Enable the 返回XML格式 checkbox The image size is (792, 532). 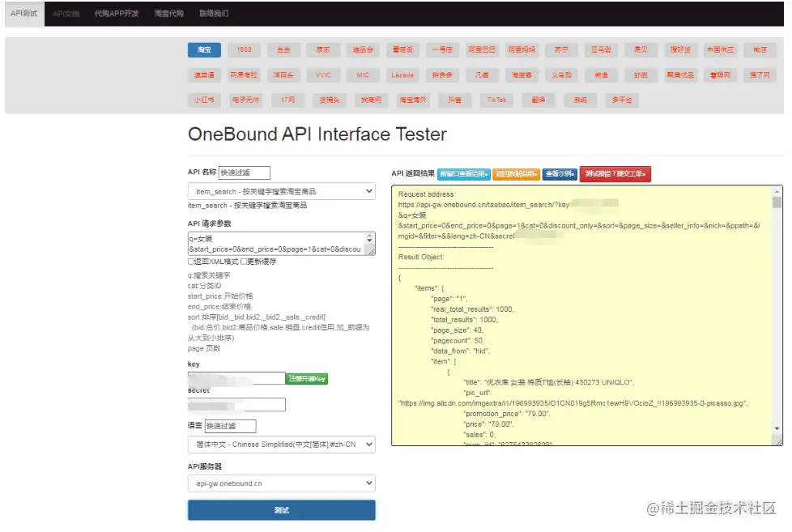coord(191,262)
